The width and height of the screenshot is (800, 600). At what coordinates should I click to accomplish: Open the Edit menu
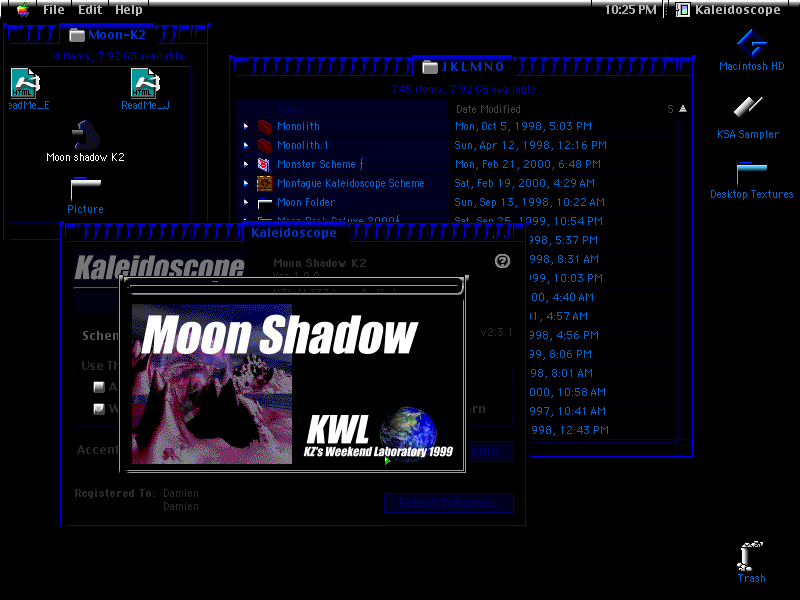click(90, 10)
